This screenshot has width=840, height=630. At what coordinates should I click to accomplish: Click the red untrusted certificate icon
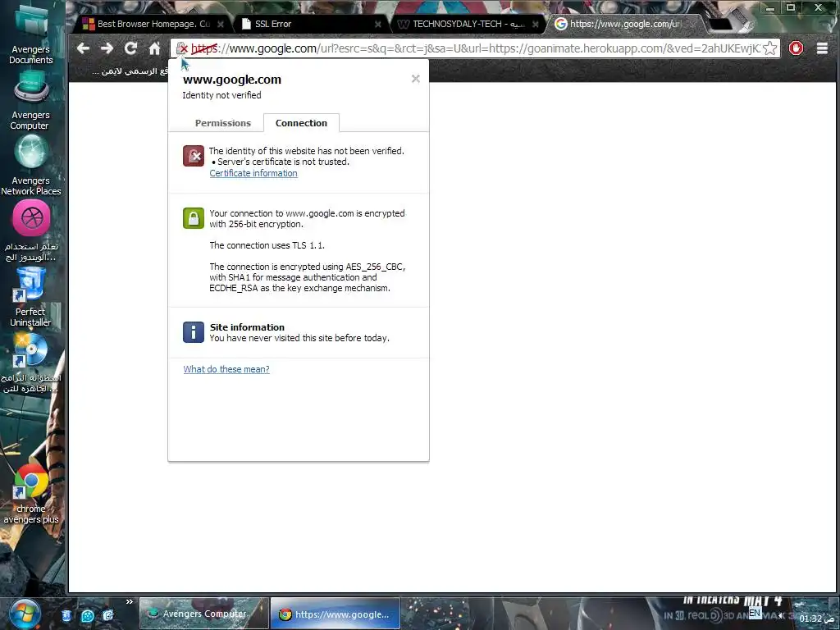pyautogui.click(x=194, y=156)
